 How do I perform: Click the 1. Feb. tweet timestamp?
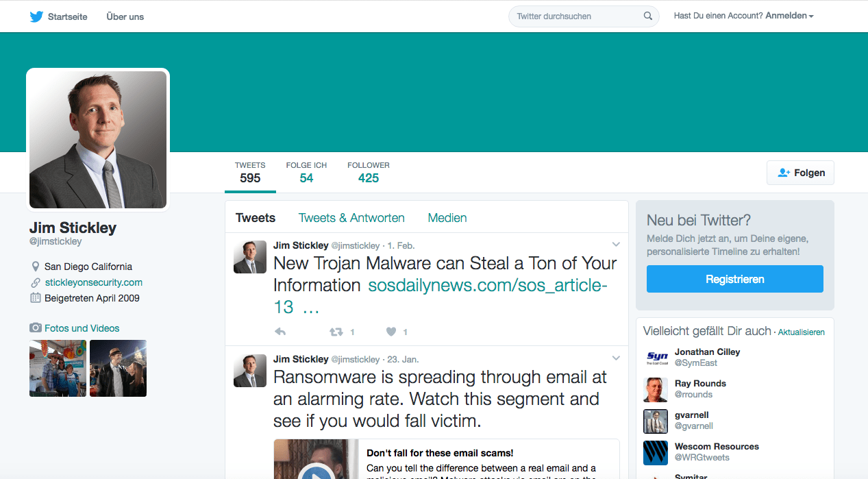coord(401,245)
